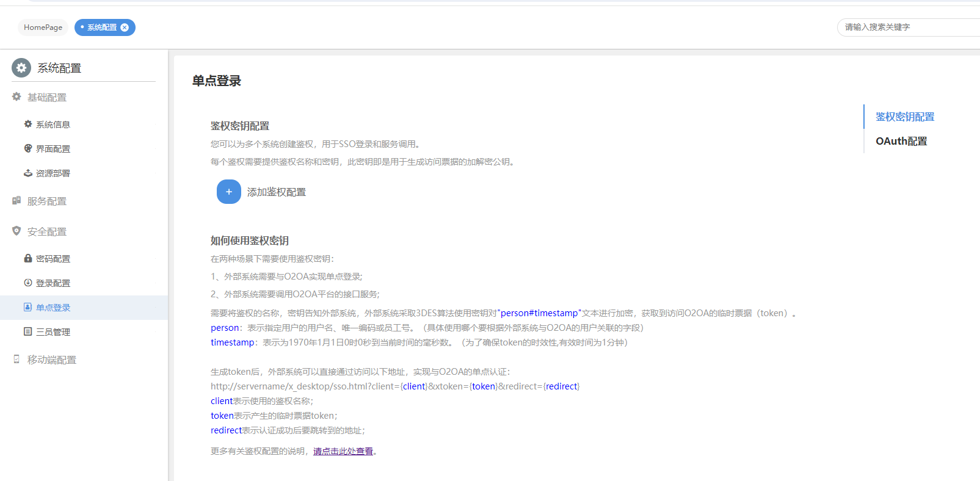Screen dimensions: 980x481
Task: Click the list icon next to 三员管理
Action: 28,331
